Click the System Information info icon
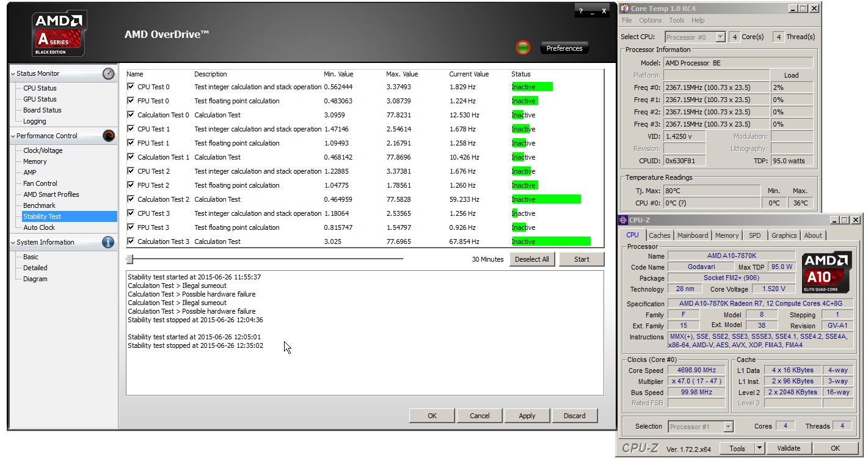 point(108,242)
